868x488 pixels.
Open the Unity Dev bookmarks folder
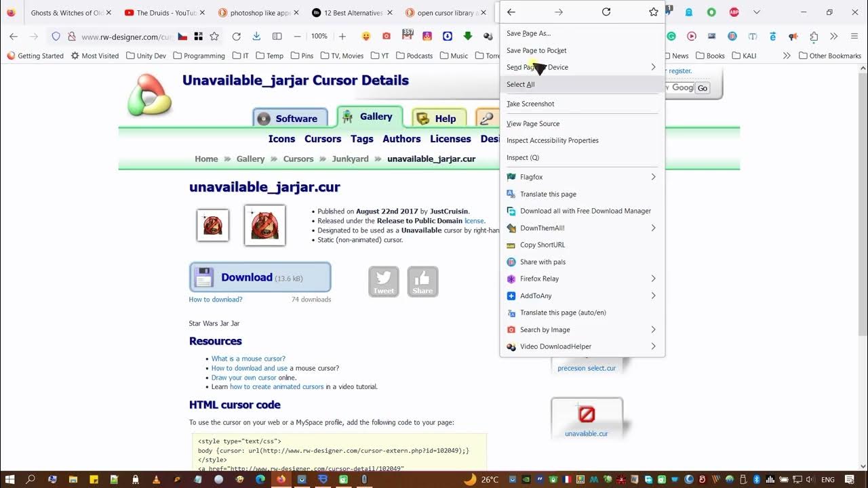[x=145, y=56]
